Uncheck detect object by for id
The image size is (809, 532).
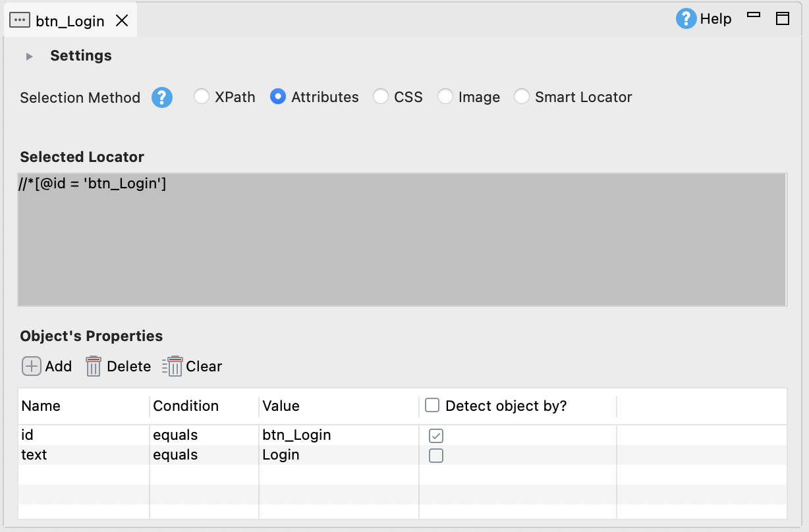coord(436,435)
